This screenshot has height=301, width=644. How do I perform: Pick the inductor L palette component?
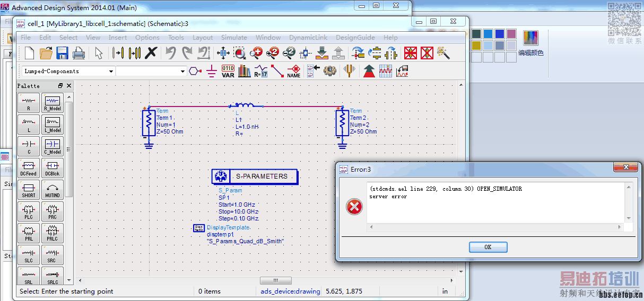[29, 125]
